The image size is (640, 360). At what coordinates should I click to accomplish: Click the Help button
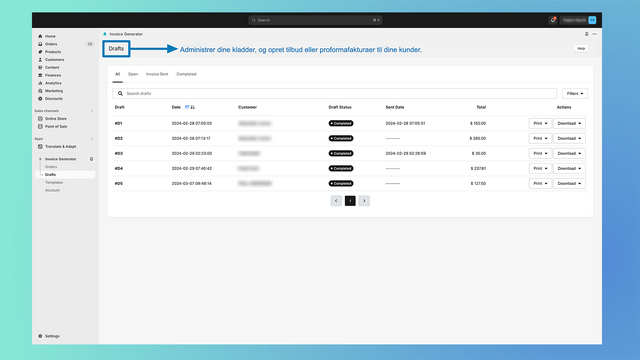(581, 49)
